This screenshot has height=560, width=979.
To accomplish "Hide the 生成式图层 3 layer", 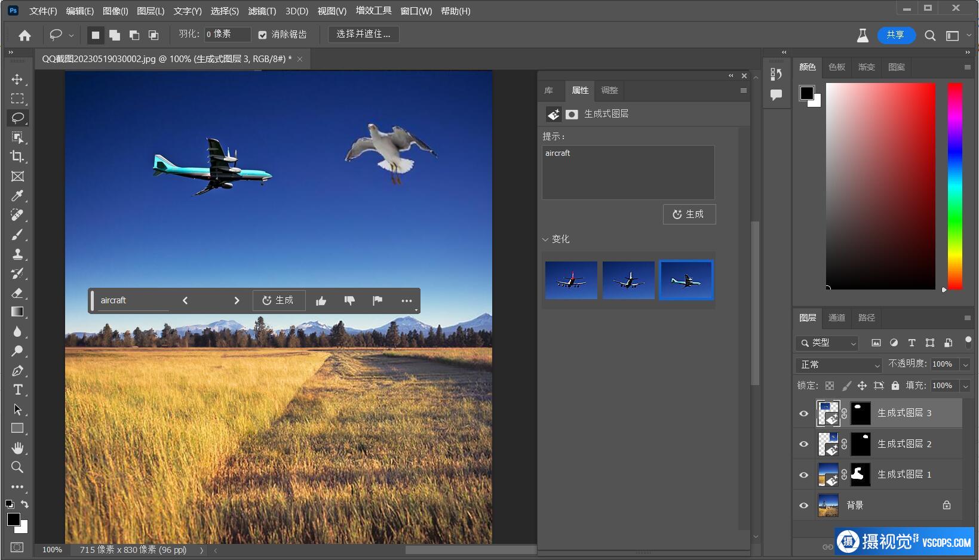I will pos(803,413).
